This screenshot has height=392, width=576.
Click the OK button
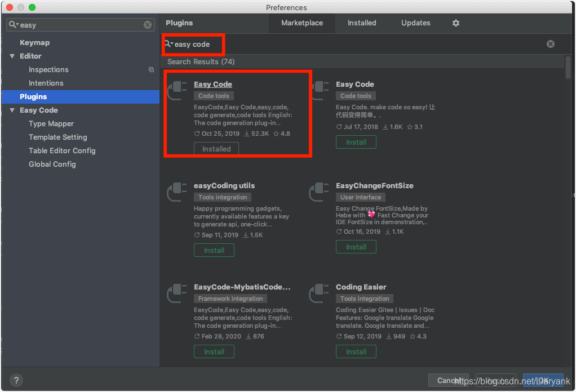(543, 380)
